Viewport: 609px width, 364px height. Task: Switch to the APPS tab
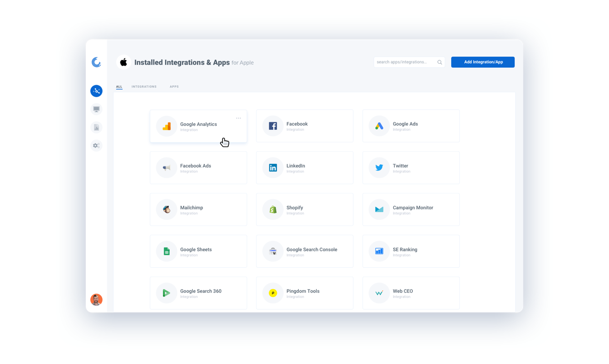coord(174,87)
